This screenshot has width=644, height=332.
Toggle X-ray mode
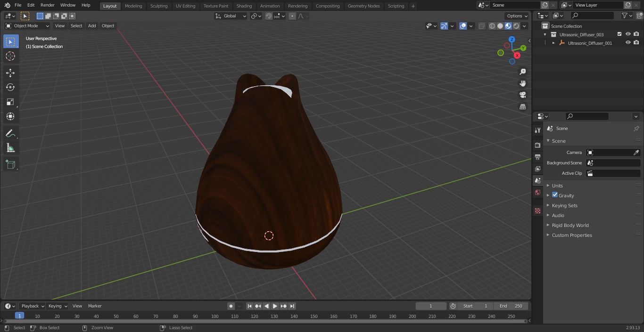pyautogui.click(x=481, y=26)
